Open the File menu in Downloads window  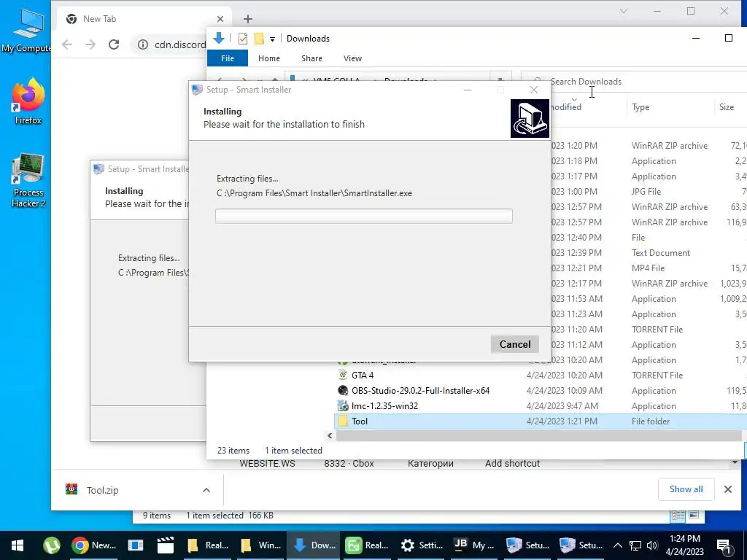228,58
